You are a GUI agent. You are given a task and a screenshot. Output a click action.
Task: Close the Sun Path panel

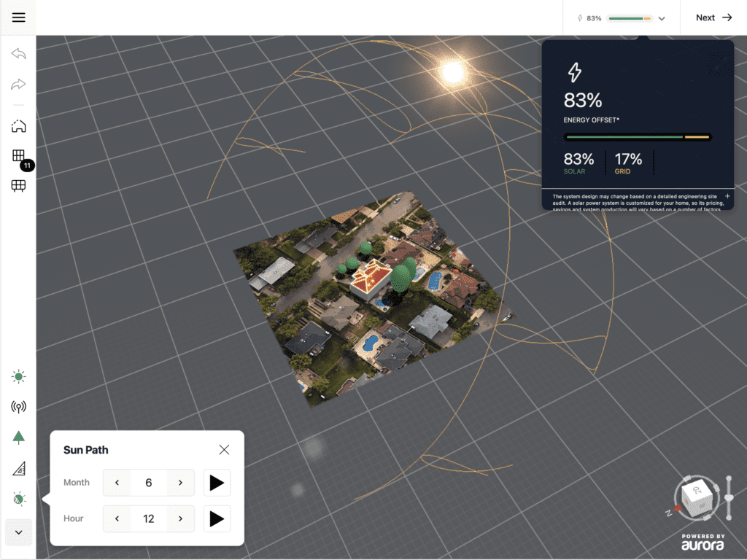(224, 449)
